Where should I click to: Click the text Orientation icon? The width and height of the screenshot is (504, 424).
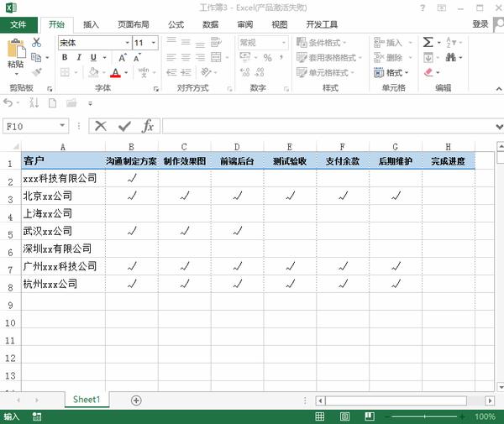[x=206, y=72]
